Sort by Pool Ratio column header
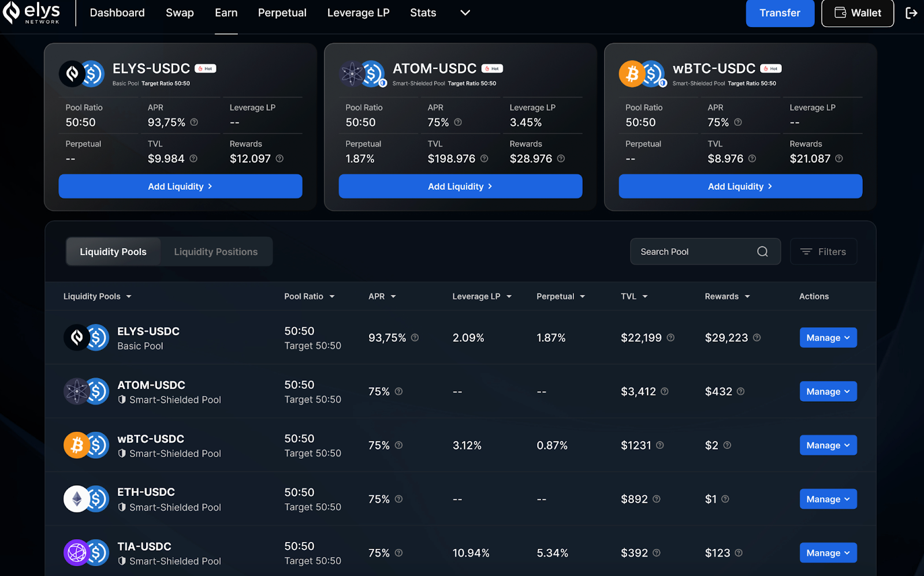The width and height of the screenshot is (924, 576). pyautogui.click(x=310, y=297)
